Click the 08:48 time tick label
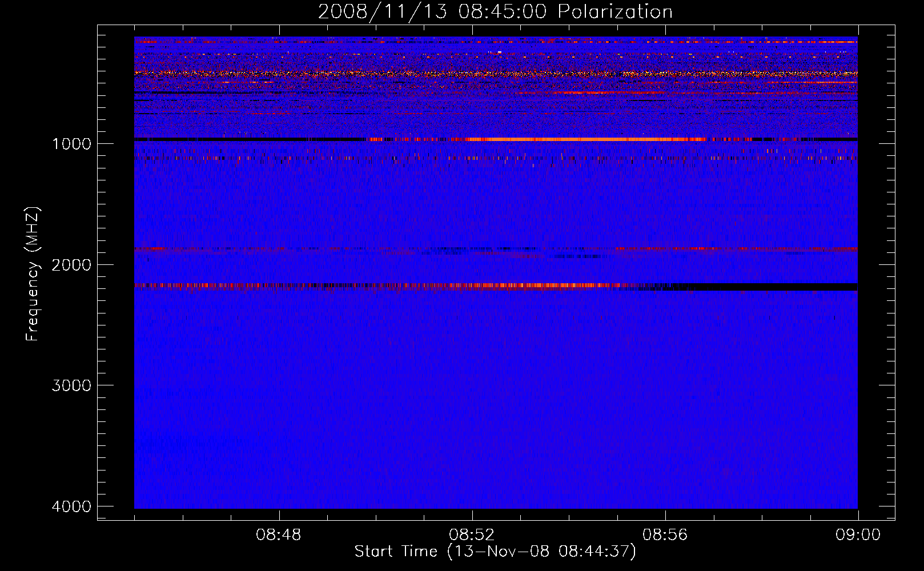The width and height of the screenshot is (924, 571). 279,535
